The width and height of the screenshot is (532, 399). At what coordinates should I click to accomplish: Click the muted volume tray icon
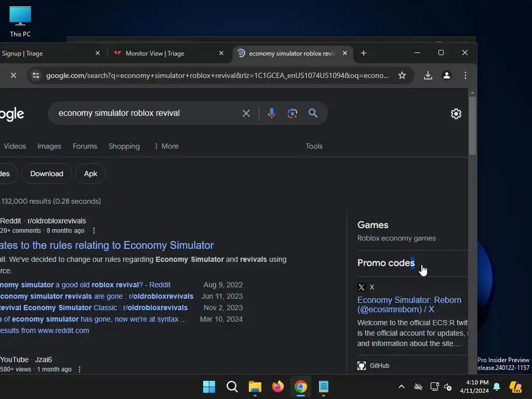448,387
